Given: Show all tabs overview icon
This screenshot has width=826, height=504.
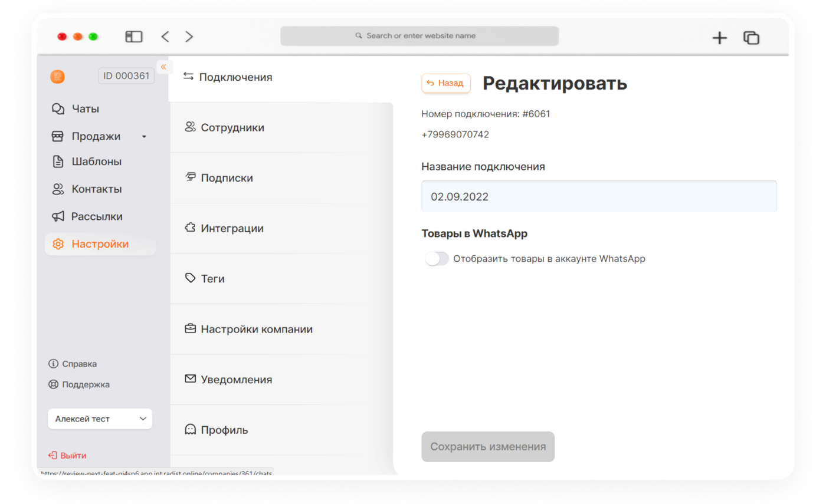Looking at the screenshot, I should 751,38.
